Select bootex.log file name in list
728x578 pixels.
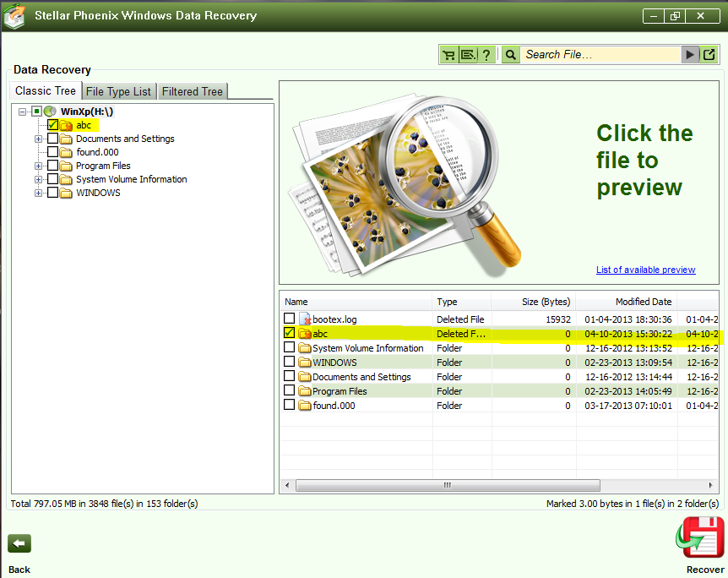tap(334, 319)
